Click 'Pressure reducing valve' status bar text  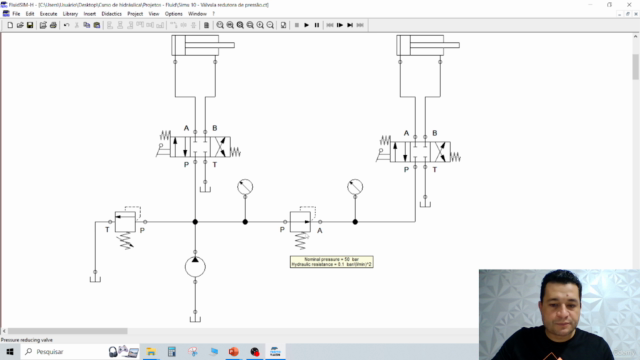coord(27,340)
